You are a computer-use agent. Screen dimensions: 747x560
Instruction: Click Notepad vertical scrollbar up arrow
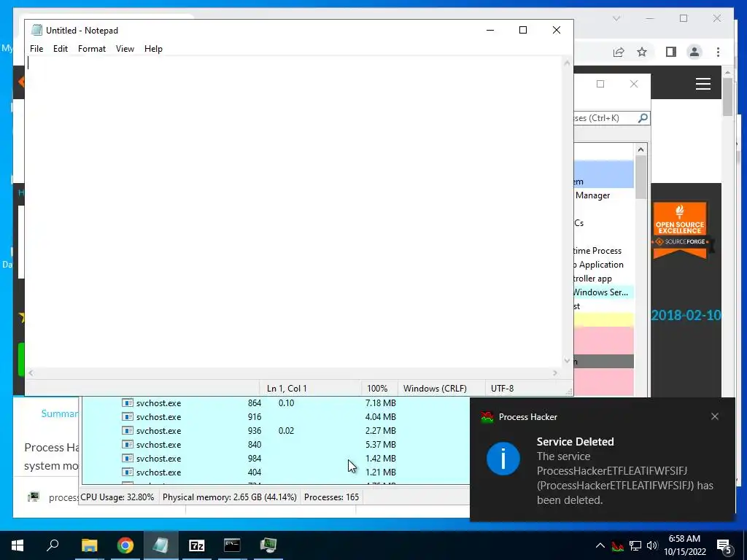click(567, 63)
